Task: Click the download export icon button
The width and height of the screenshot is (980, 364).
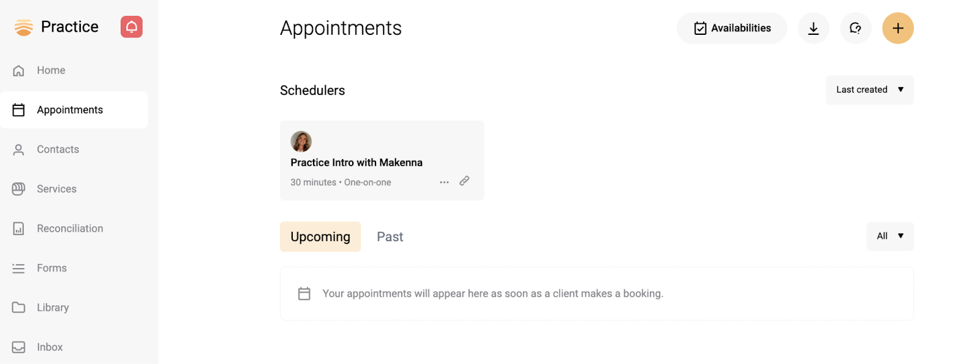Action: click(x=813, y=28)
